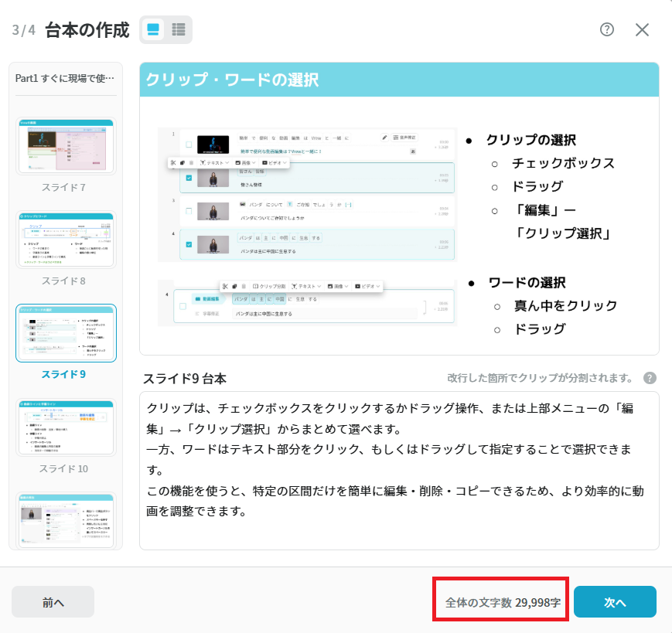Switch to list view icon

(x=179, y=29)
